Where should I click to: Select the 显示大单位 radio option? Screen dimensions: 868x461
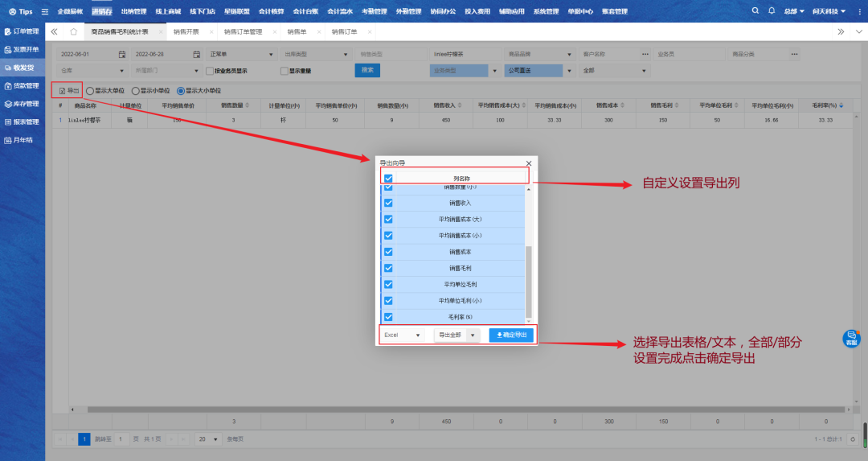pos(90,91)
